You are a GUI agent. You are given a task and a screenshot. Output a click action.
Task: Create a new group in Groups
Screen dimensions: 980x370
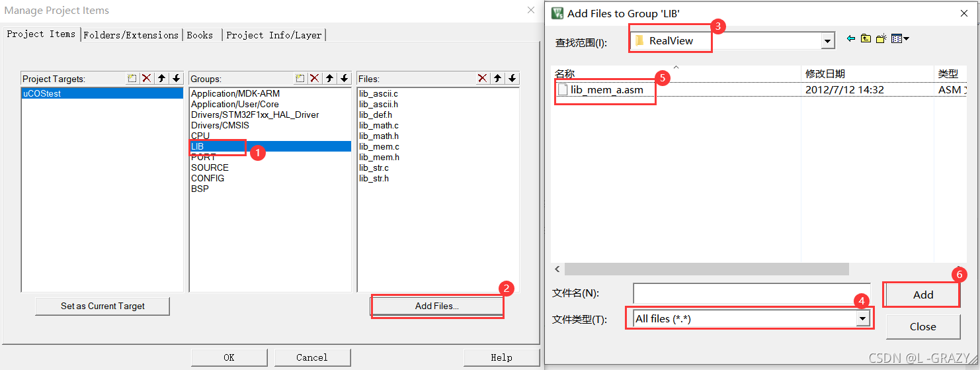(300, 78)
